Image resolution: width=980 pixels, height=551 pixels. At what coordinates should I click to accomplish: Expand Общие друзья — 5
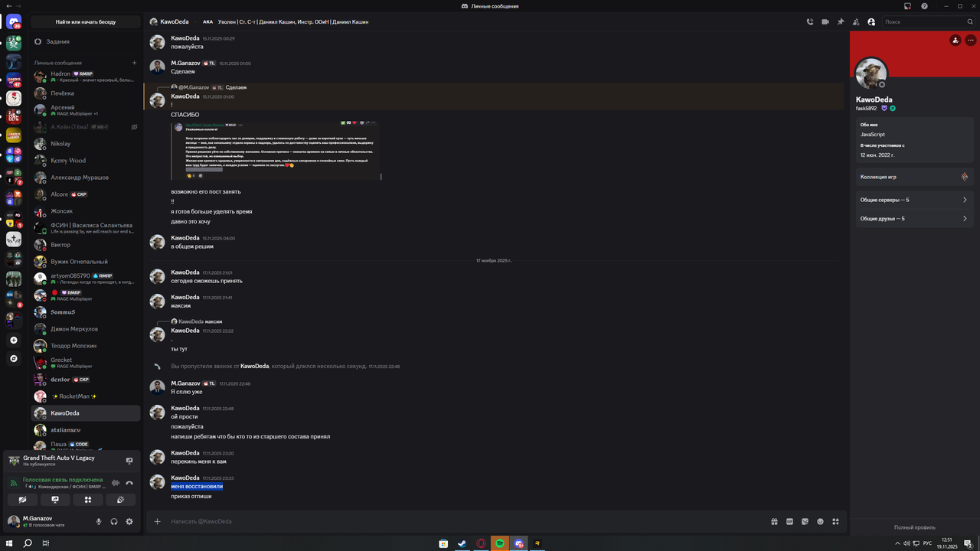point(915,219)
